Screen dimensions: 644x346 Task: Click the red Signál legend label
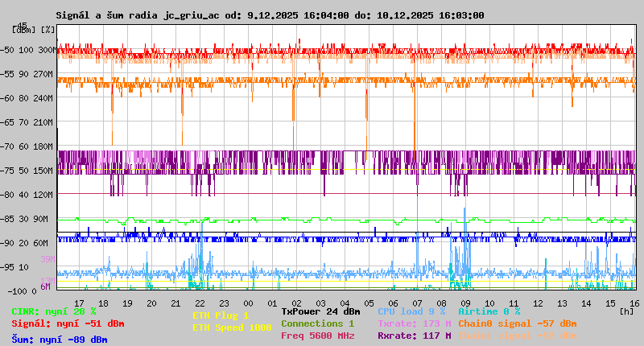pyautogui.click(x=68, y=323)
